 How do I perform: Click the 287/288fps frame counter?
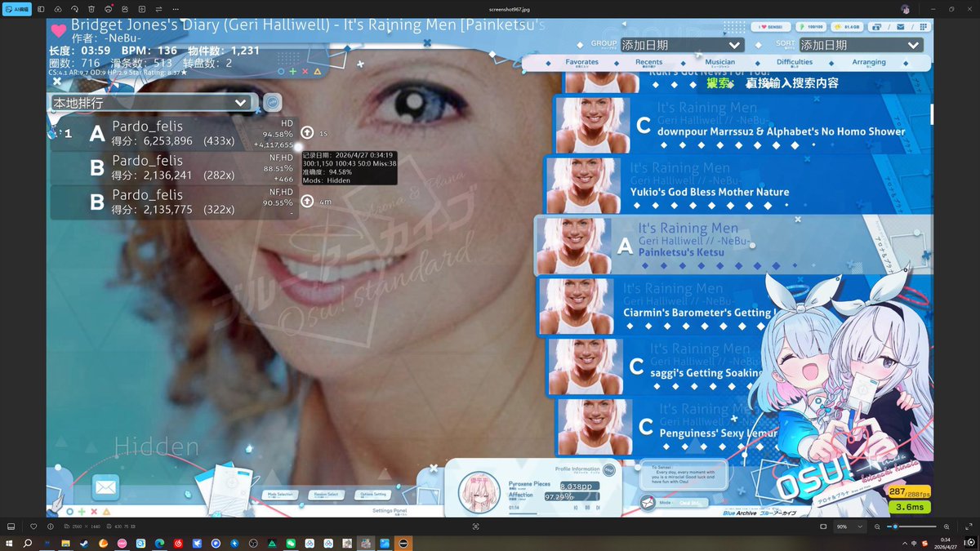(909, 491)
